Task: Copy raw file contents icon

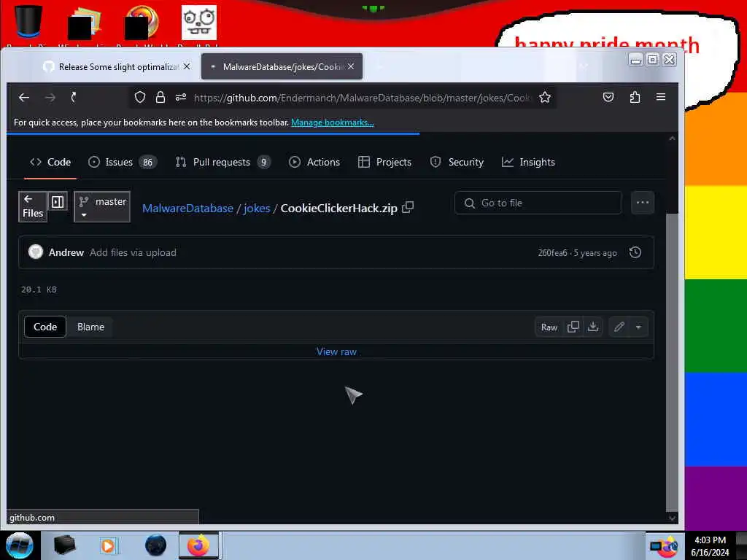Action: pos(573,327)
